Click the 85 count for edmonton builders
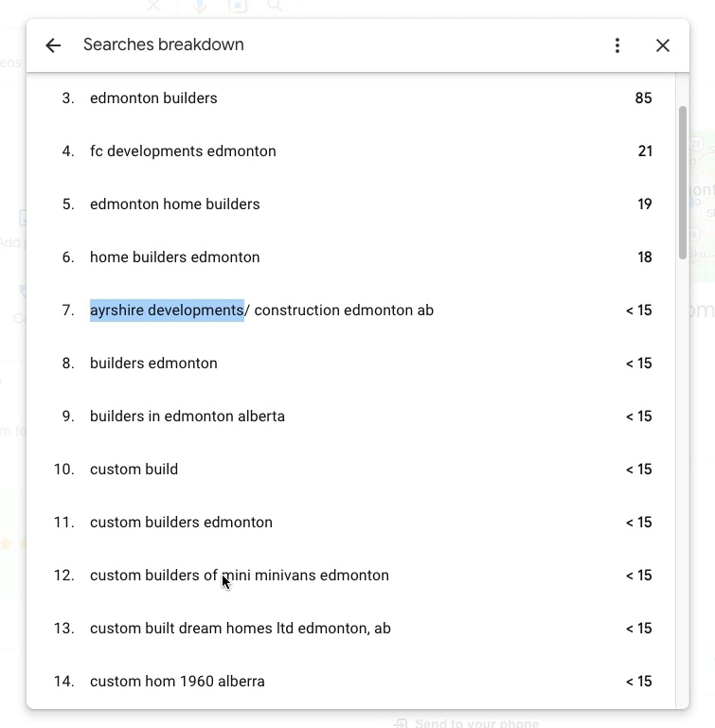This screenshot has width=715, height=728. (643, 98)
